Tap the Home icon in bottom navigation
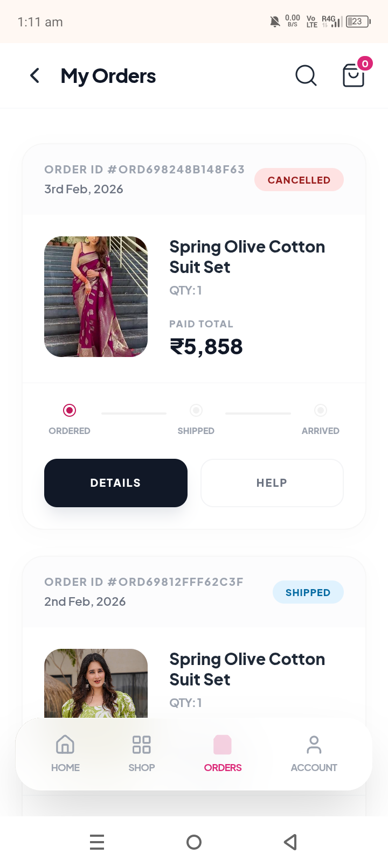Image resolution: width=388 pixels, height=868 pixels. click(65, 745)
